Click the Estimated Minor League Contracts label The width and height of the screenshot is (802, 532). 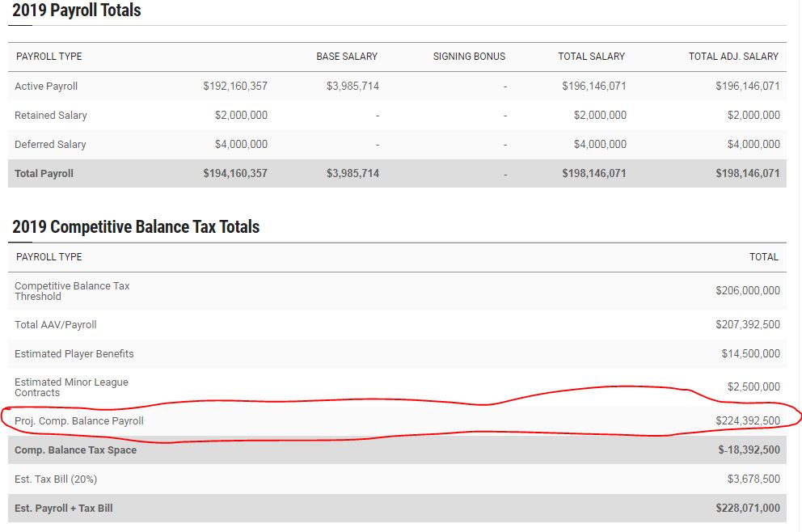click(x=71, y=387)
